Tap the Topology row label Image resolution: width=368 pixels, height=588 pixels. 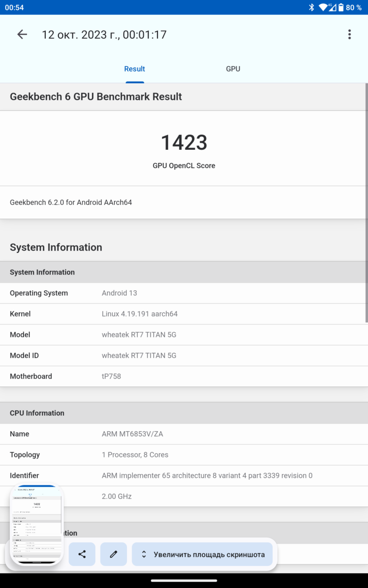[25, 455]
